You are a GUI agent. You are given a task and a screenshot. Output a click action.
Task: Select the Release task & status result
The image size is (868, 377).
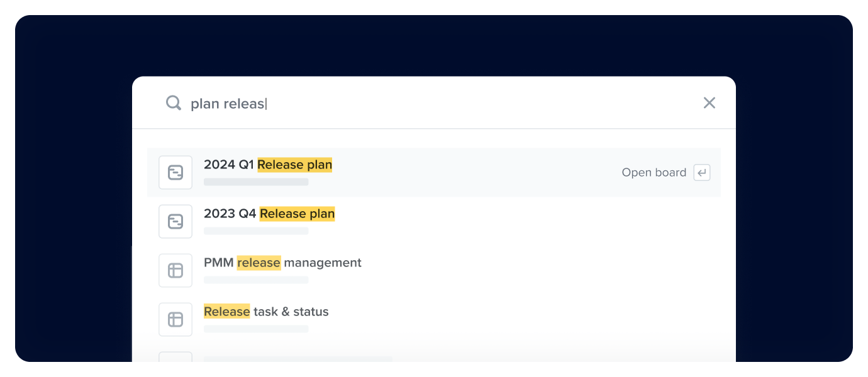pos(434,319)
